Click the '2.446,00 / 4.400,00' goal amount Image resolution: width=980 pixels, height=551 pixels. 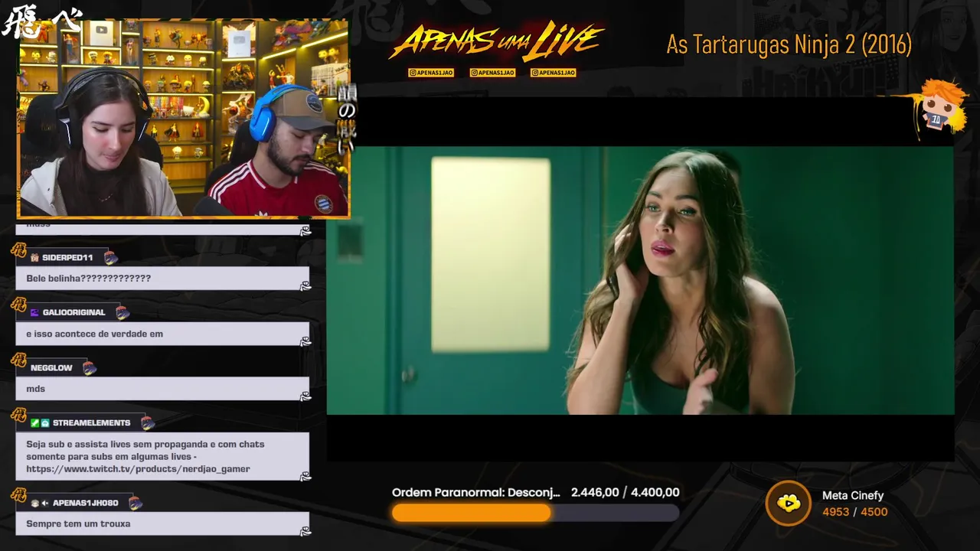point(625,493)
